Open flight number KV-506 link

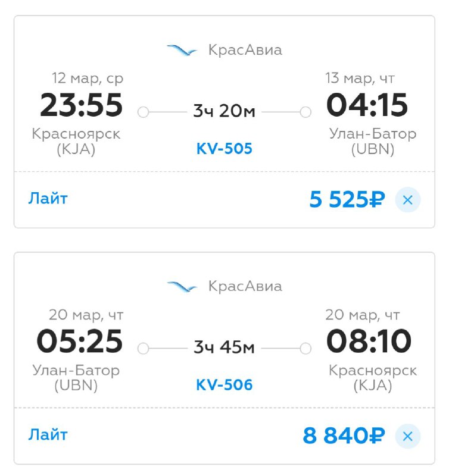[x=224, y=385]
